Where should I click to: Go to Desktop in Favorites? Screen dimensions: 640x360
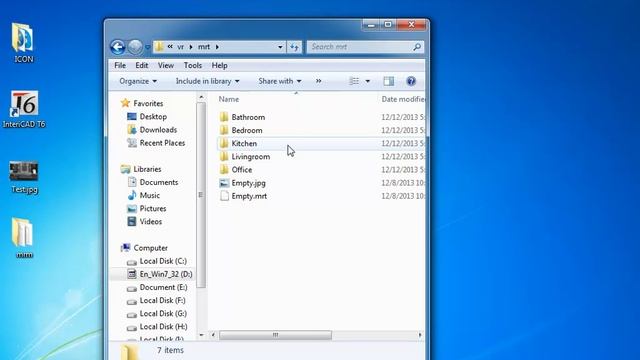pyautogui.click(x=153, y=116)
